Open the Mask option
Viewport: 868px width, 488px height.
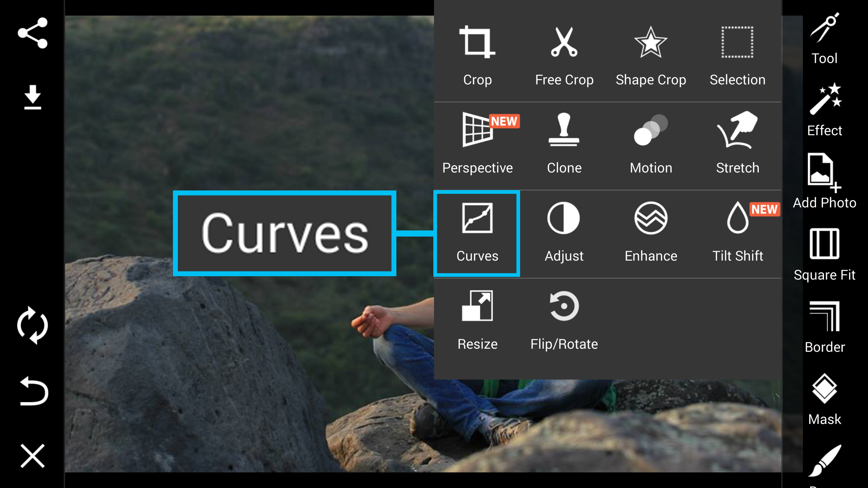coord(825,399)
